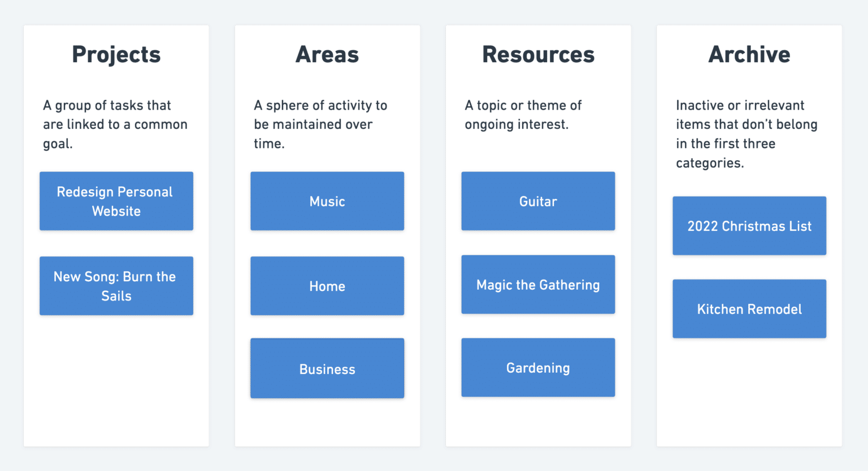The width and height of the screenshot is (868, 471).
Task: Open the Guitar resource
Action: coord(538,201)
